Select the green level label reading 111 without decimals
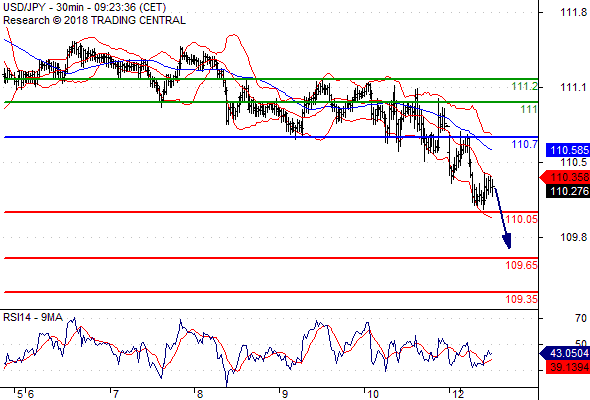Image resolution: width=590 pixels, height=400 pixels. (529, 110)
